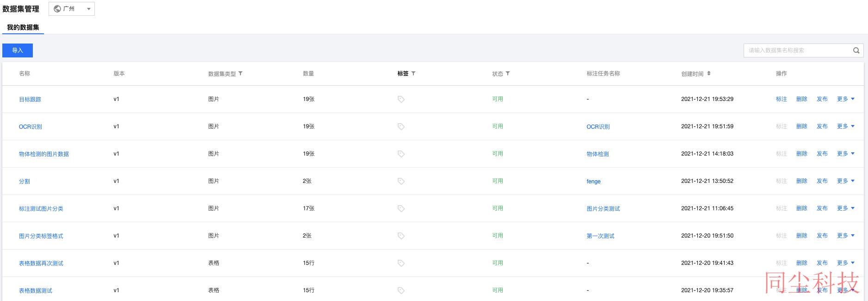Screen dimensions: 868x301
Task: Click the blue 导入 button
Action: 18,50
